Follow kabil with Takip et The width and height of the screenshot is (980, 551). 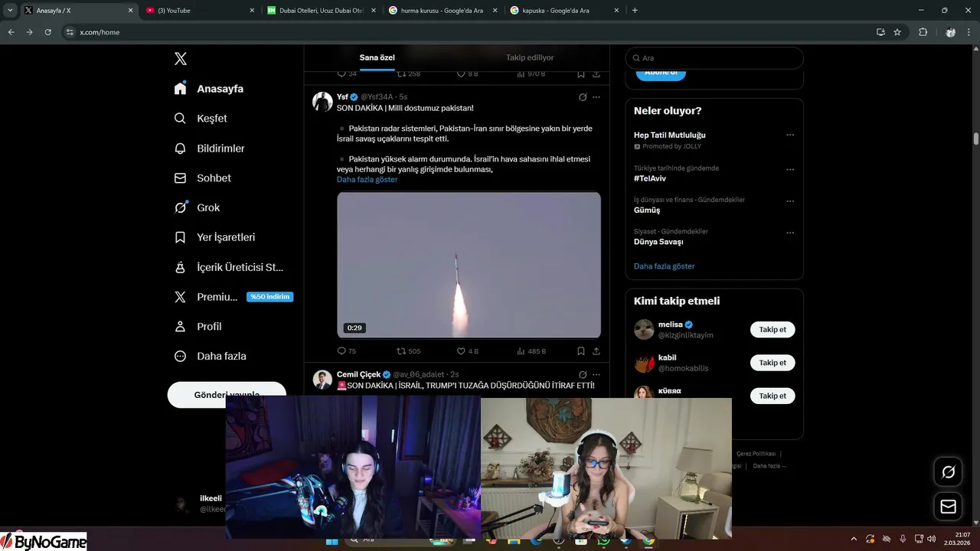click(x=773, y=363)
